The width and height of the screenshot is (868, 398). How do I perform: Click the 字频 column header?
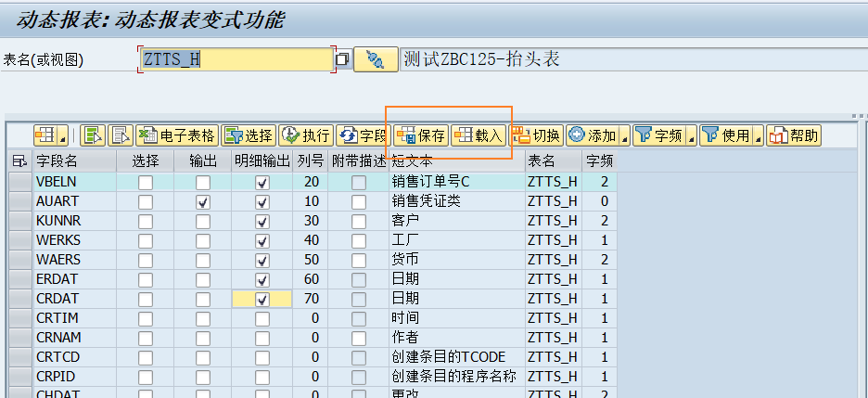[x=599, y=161]
